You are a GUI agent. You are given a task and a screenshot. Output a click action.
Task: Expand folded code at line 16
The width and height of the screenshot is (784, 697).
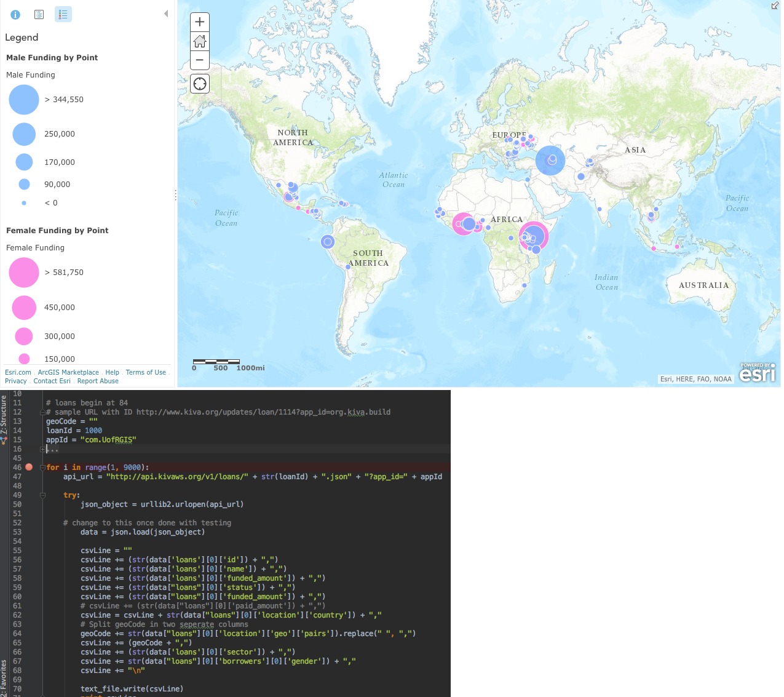point(43,450)
